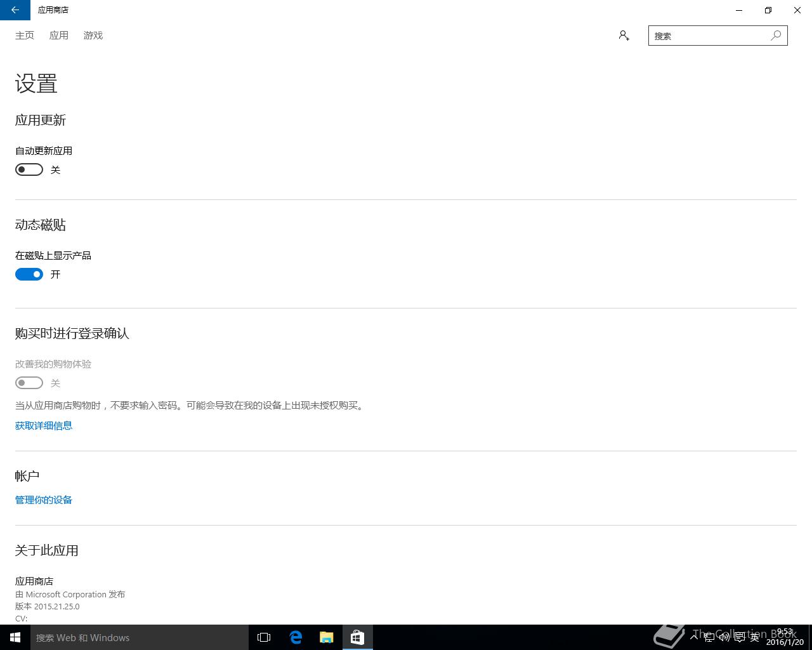Open the 应用 tab
The height and width of the screenshot is (650, 812).
59,36
